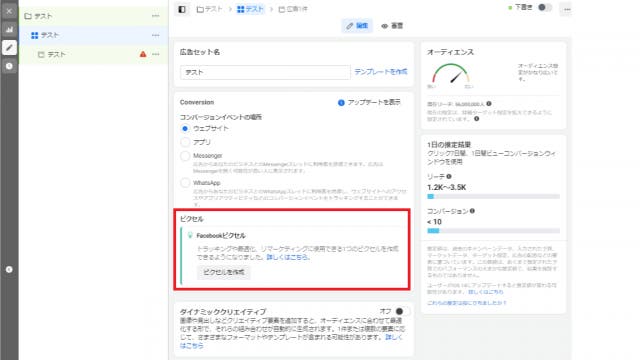
Task: Click the reach estimate progress bar
Action: coord(493,196)
